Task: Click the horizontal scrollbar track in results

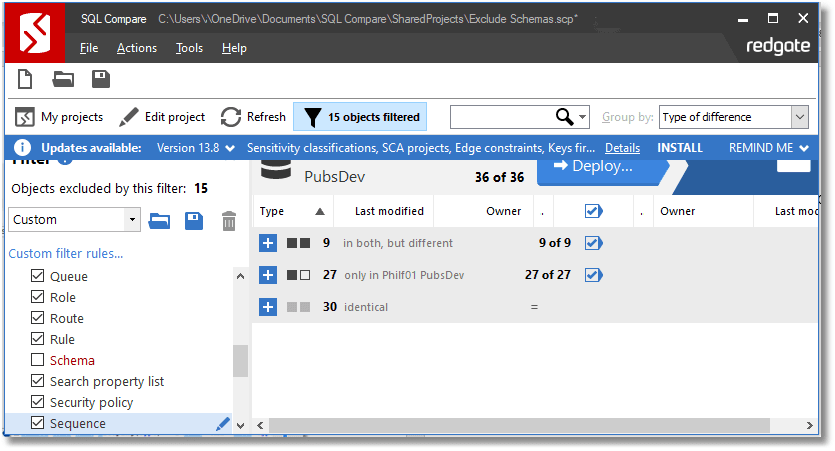Action: pos(519,425)
